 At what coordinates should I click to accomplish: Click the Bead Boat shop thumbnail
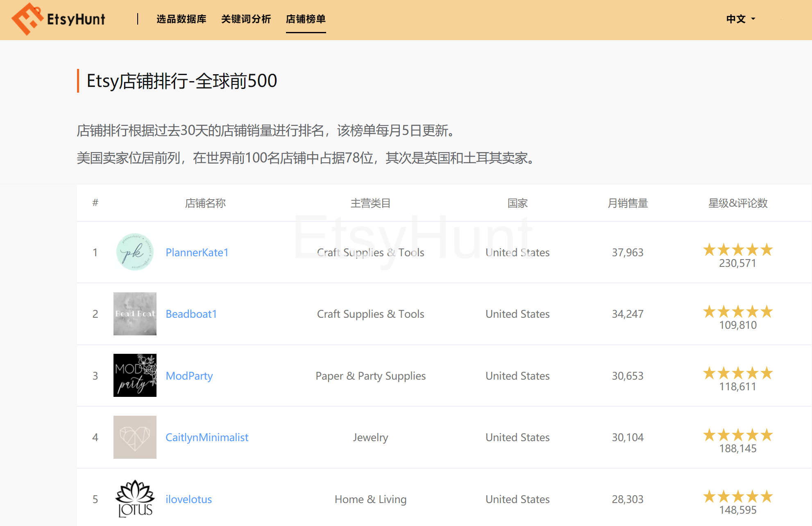click(135, 314)
